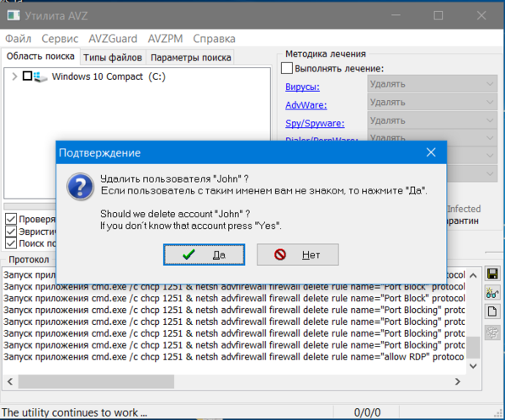The height and width of the screenshot is (420, 505).
Task: Click the glasses icon beside the protocol log
Action: coord(492,293)
